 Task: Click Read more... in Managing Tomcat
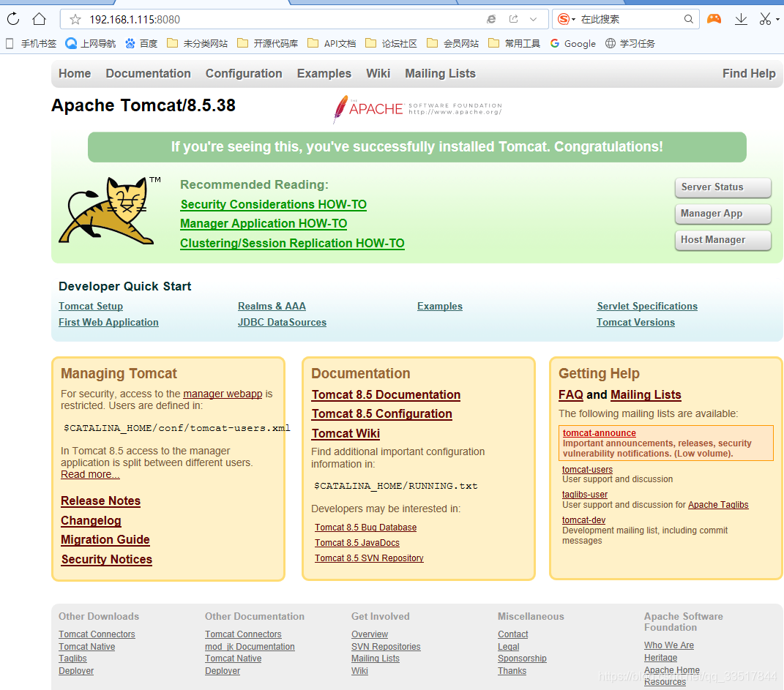click(x=90, y=474)
